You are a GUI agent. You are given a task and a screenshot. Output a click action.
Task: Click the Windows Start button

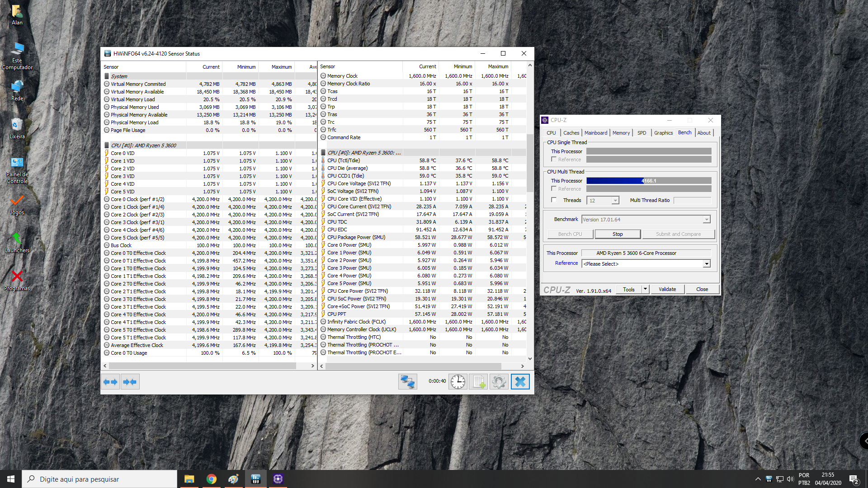click(11, 479)
